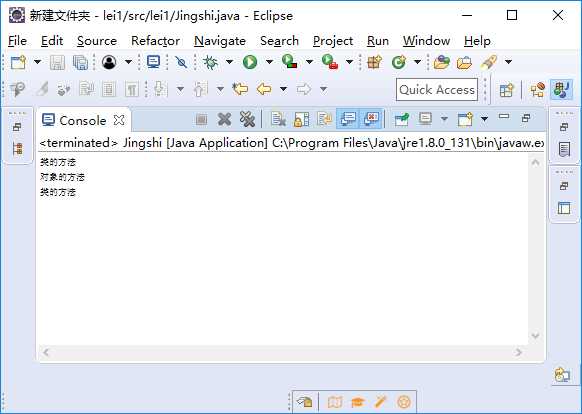
Task: Click the New file toolbar icon
Action: (x=18, y=62)
